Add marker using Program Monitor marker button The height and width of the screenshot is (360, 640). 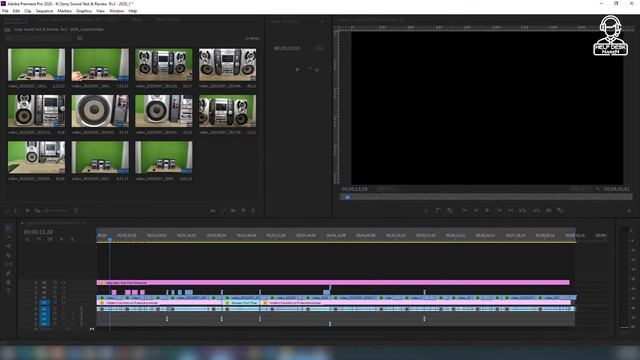pyautogui.click(x=427, y=211)
